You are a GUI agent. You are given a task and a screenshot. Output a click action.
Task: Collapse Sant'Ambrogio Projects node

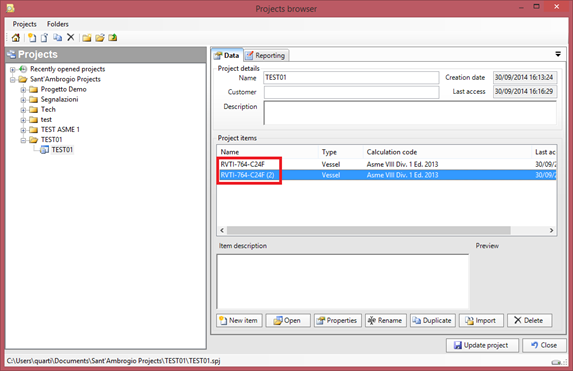(x=13, y=79)
